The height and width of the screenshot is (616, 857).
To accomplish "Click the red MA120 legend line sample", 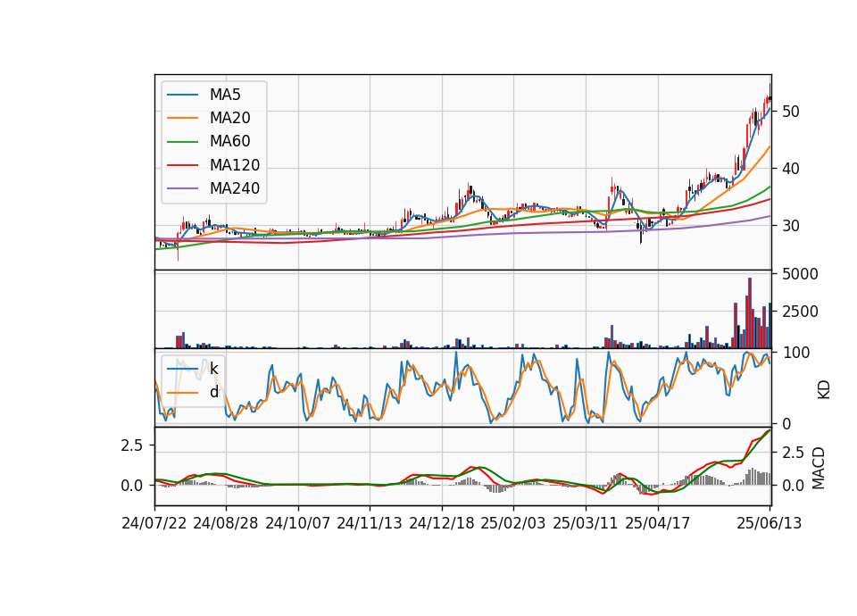I will [x=182, y=165].
